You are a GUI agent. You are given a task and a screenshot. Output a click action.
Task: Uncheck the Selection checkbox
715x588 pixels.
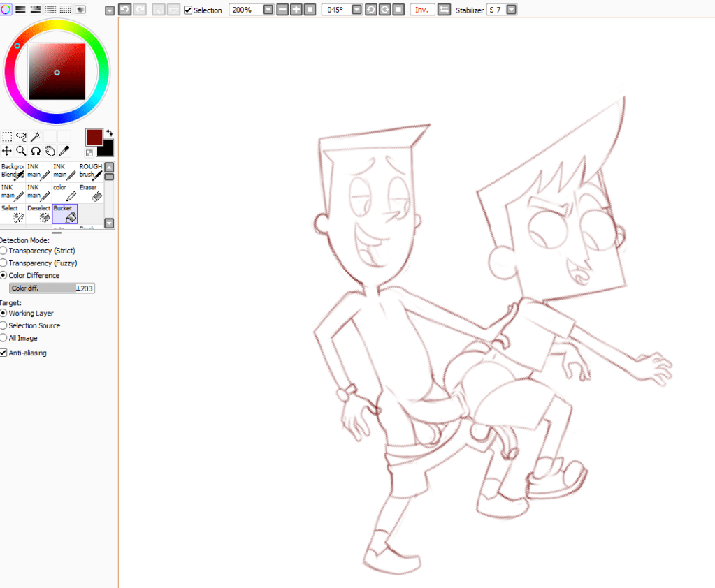188,10
